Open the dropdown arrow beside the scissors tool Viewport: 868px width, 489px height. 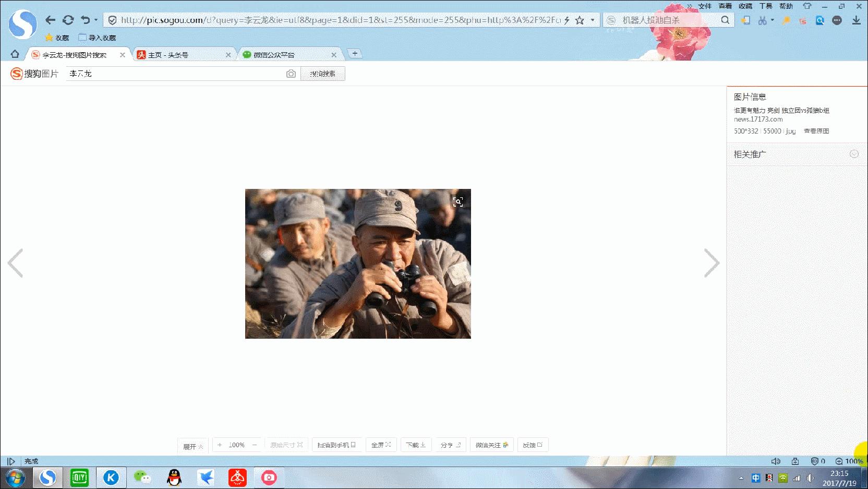771,21
